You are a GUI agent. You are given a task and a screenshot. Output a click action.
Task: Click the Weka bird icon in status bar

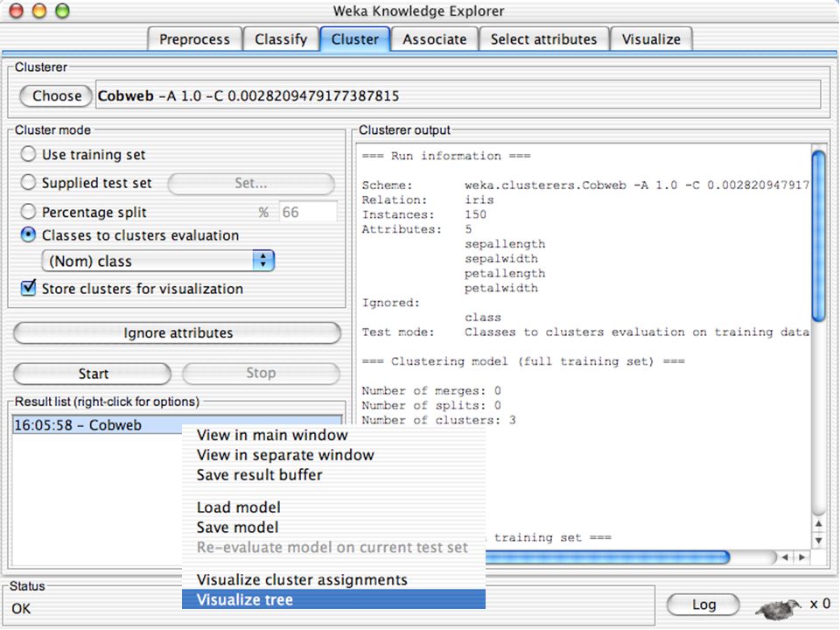pyautogui.click(x=779, y=608)
